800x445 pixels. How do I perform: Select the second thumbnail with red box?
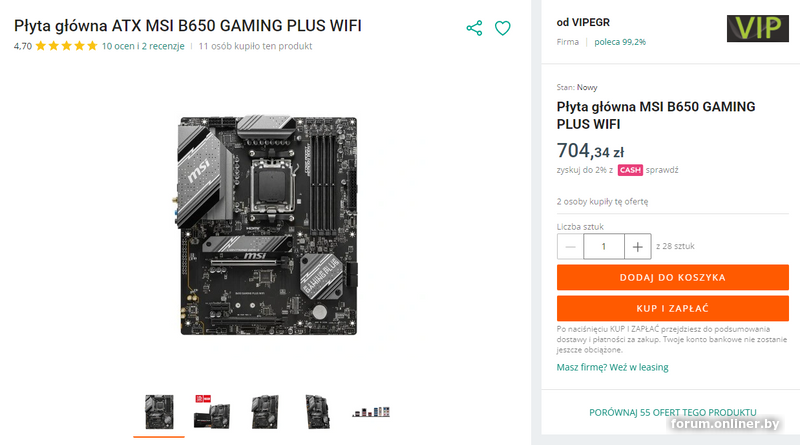212,412
